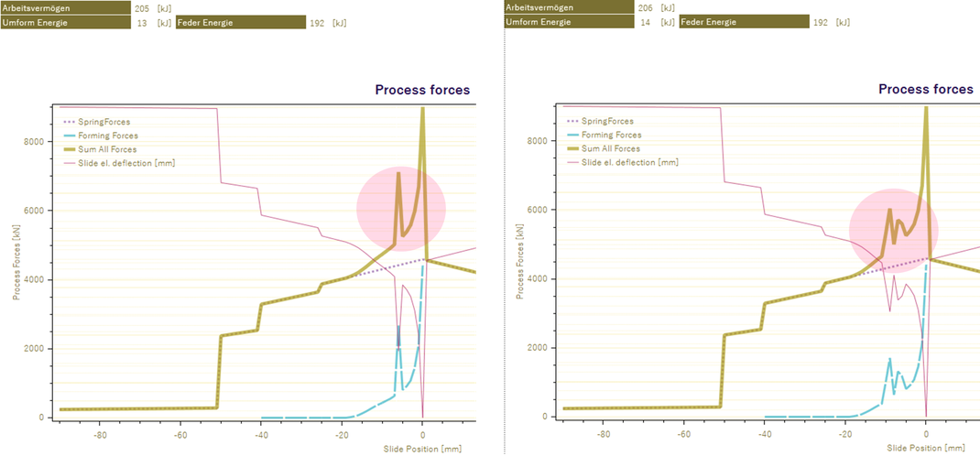The width and height of the screenshot is (980, 456).
Task: Click the Arbeitsvermögen label beside 206 kJ
Action: coord(569,8)
